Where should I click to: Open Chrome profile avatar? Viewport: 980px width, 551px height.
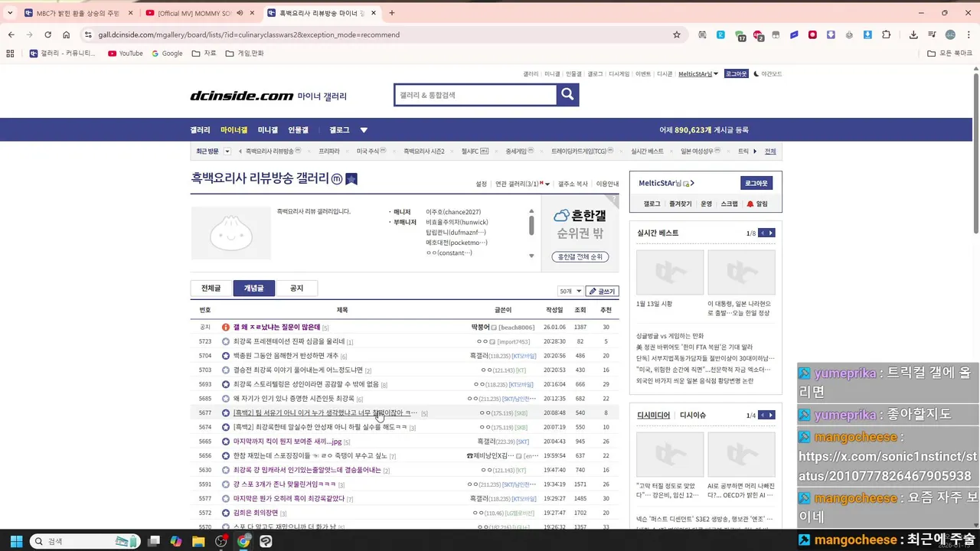point(950,34)
